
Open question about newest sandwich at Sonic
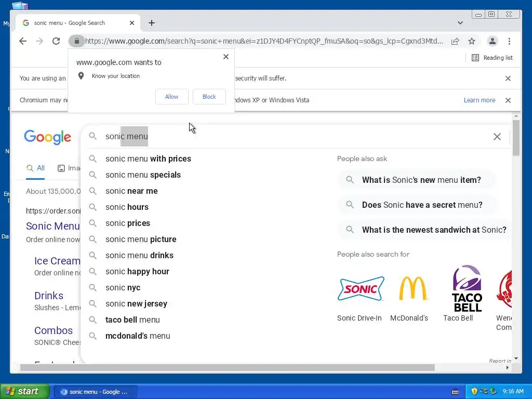point(425,230)
